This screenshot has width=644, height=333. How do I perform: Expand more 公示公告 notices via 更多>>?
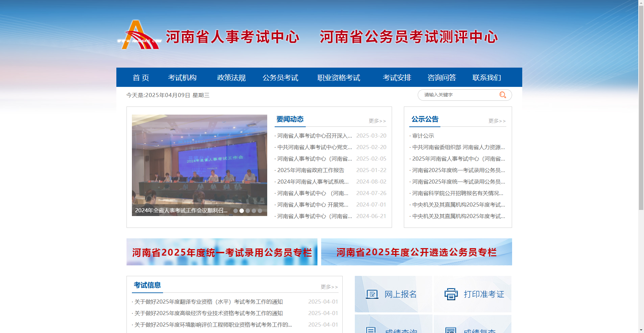point(497,121)
